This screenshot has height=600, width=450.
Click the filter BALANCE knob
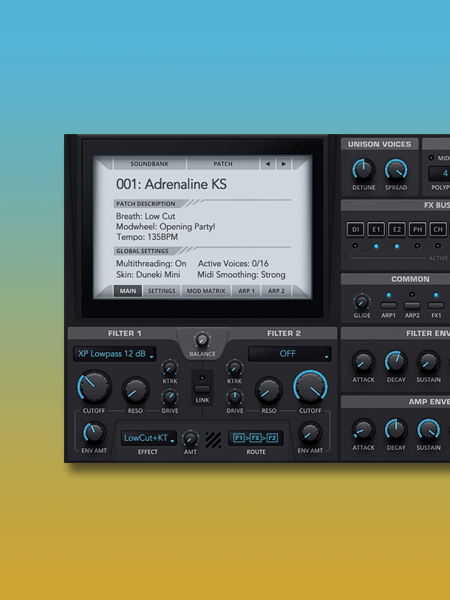(202, 340)
